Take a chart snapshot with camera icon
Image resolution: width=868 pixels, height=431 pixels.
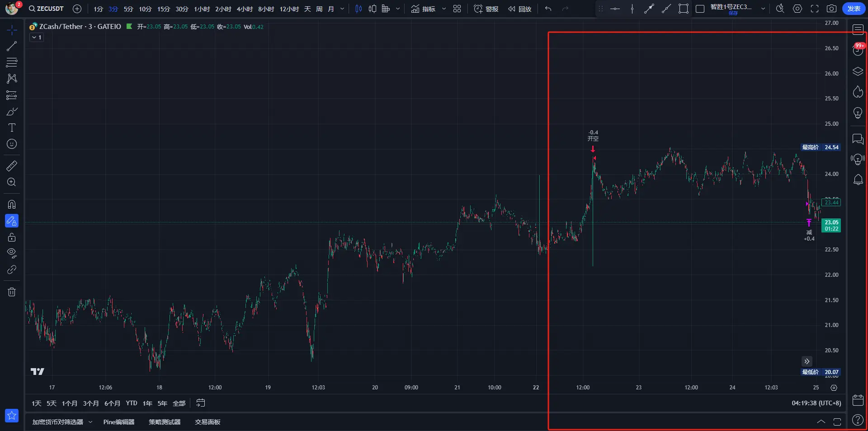831,9
